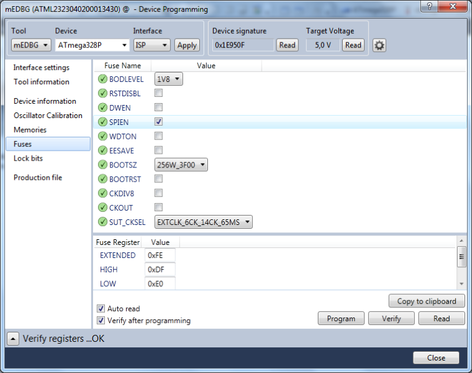Enable the CKOUT fuse checkbox

(x=158, y=207)
